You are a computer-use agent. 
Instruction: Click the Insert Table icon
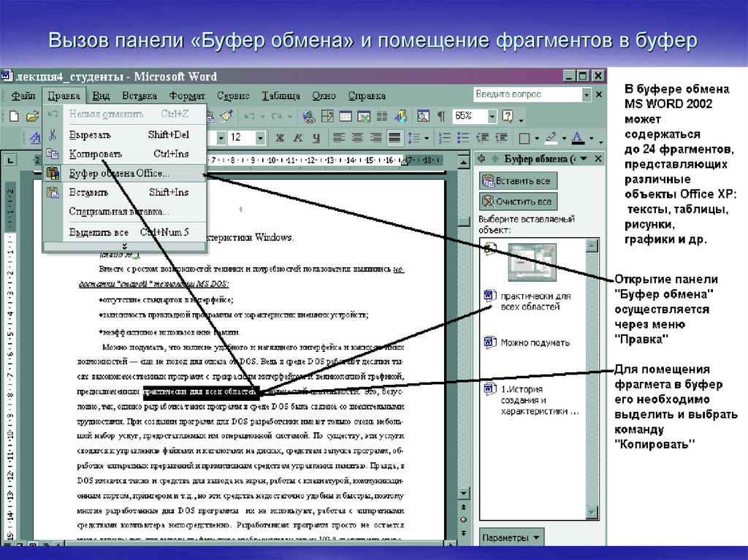pos(346,116)
